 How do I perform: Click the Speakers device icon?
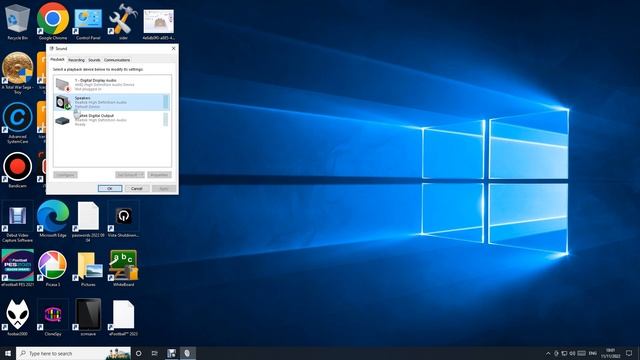point(63,102)
